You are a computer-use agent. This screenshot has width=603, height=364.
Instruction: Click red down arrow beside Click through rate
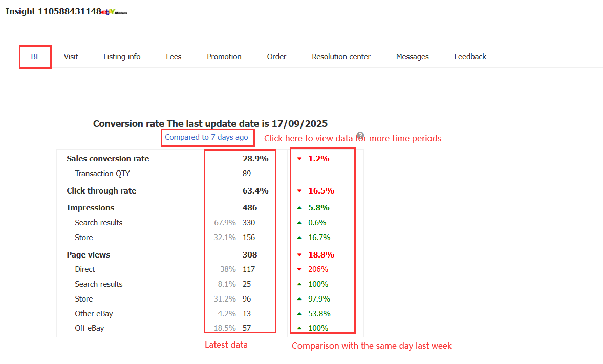tap(299, 191)
